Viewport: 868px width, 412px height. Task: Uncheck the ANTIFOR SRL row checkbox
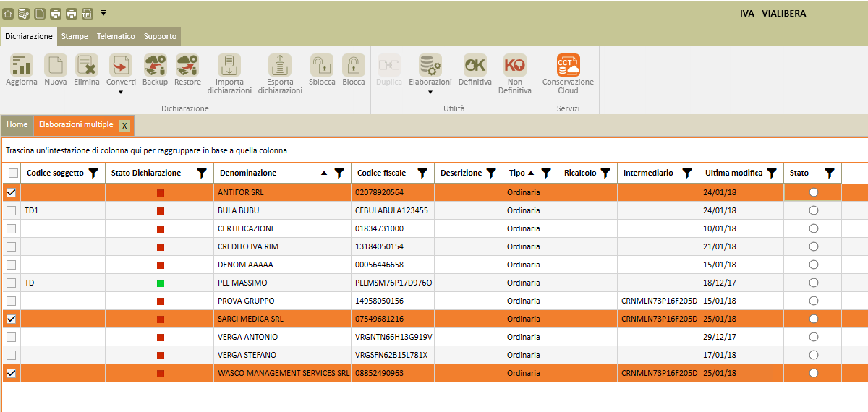(x=11, y=192)
